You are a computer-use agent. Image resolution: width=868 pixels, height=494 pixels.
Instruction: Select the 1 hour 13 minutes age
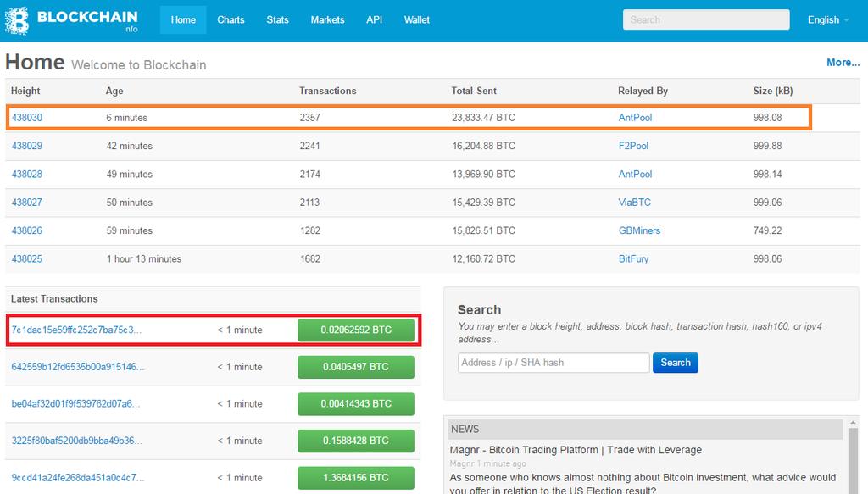144,258
